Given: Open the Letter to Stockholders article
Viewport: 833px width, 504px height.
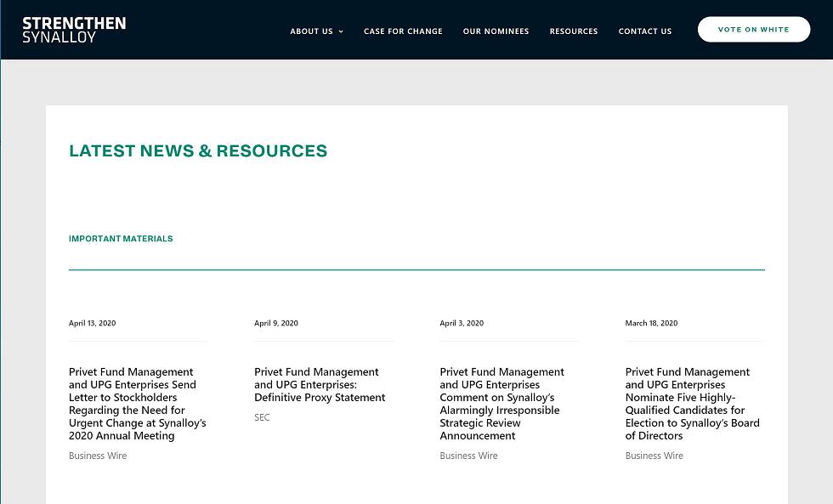Looking at the screenshot, I should tap(137, 404).
